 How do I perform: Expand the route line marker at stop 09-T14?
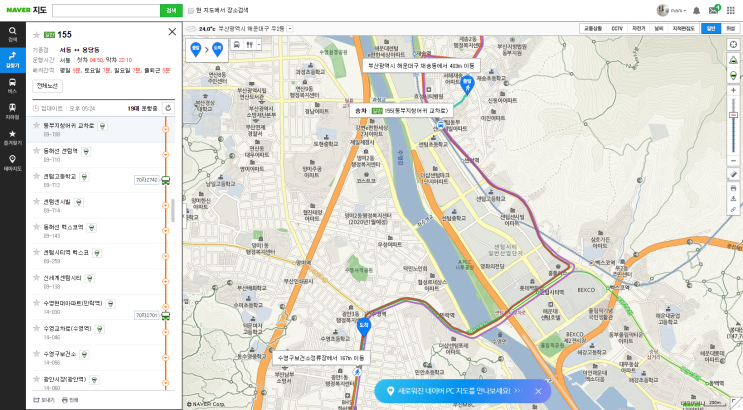[x=165, y=205]
